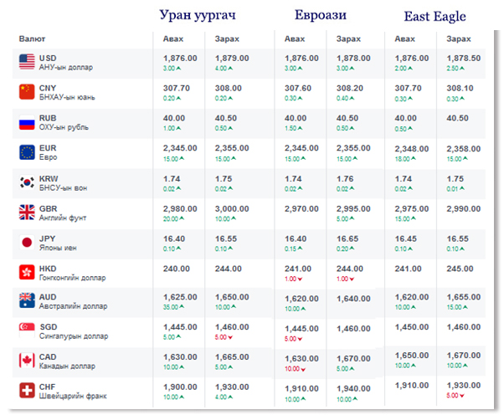Viewport: 504px width, 420px height.
Task: Click the Singapore flag icon for SGD
Action: (x=26, y=332)
